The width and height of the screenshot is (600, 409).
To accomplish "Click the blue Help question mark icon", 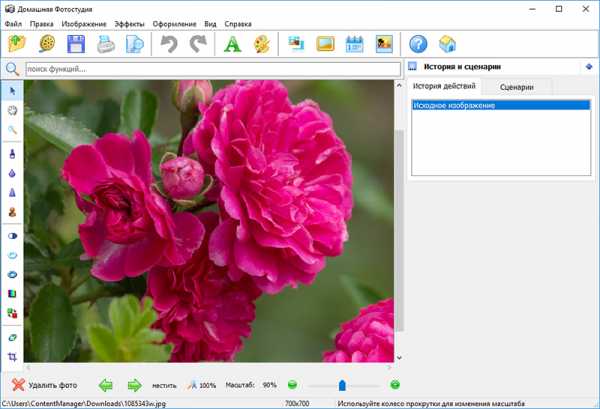I will coord(418,44).
